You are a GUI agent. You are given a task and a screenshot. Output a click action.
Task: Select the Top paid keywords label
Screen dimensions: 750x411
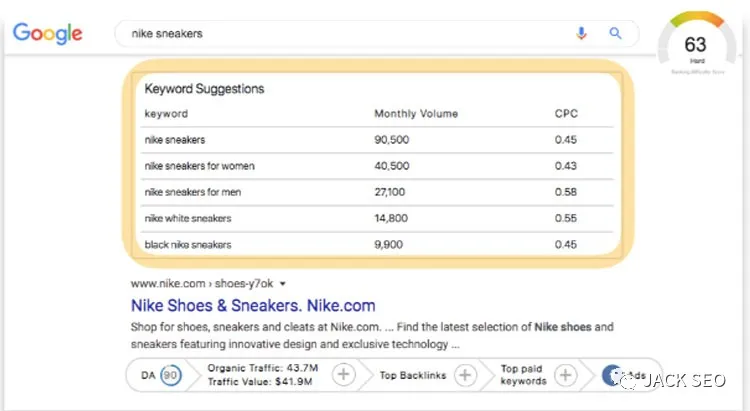point(523,375)
